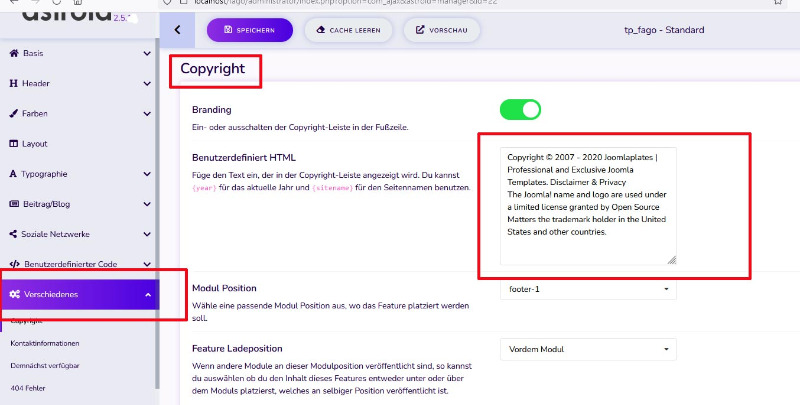Click the Verschiedenes gears icon
This screenshot has height=405, width=800.
tap(15, 294)
